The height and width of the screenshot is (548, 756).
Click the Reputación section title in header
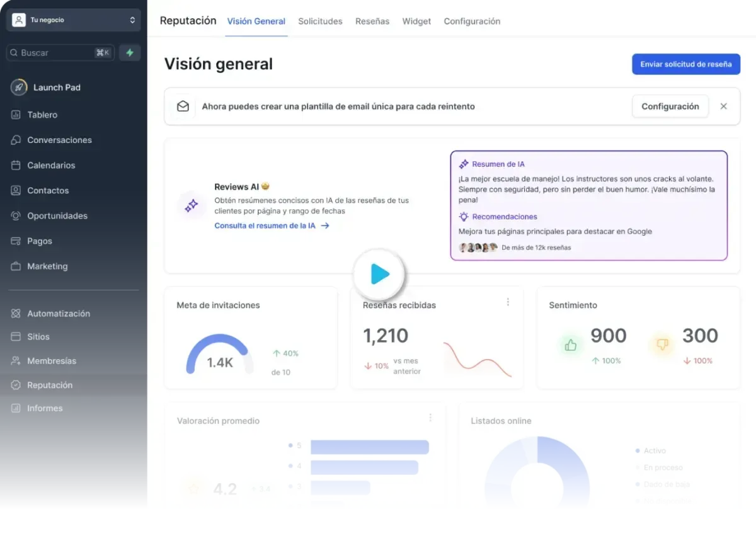pos(188,21)
